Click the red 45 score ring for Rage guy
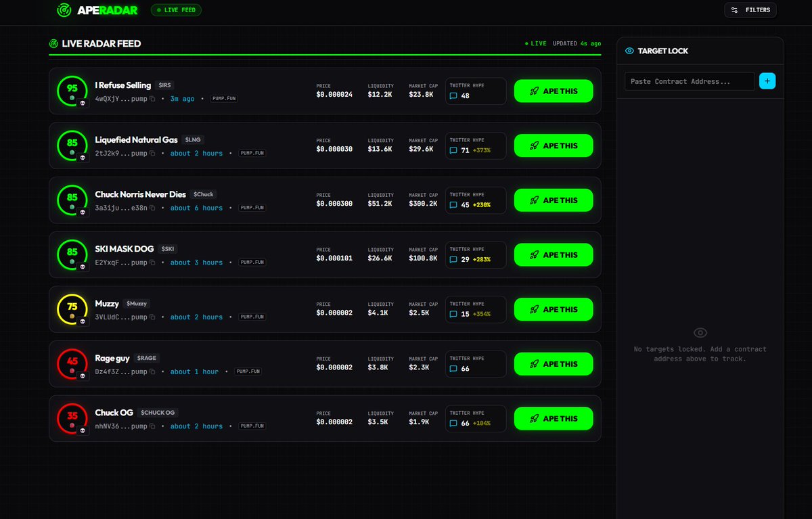812x519 pixels. tap(72, 364)
